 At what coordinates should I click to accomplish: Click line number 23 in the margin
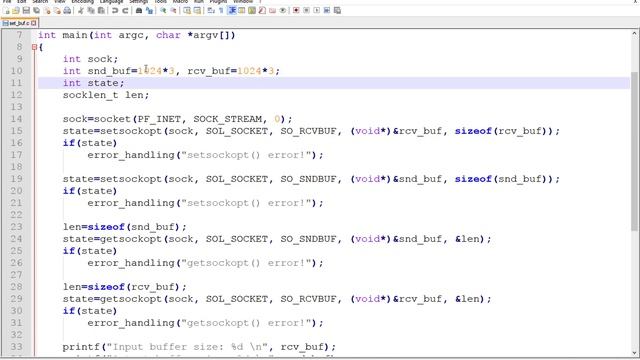16,227
